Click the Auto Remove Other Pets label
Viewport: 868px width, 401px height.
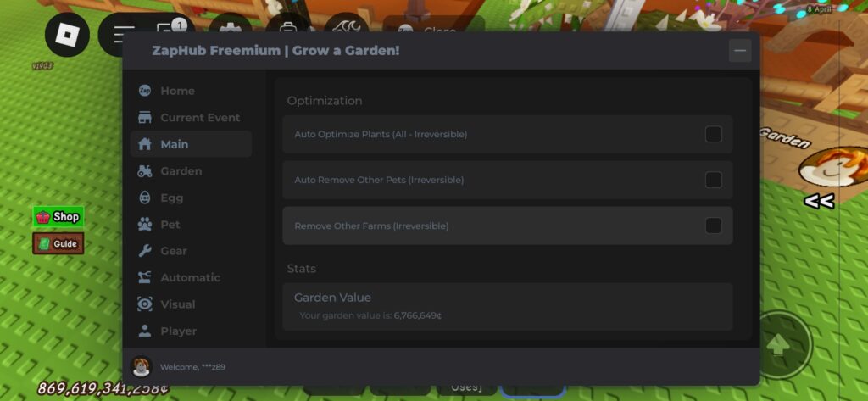tap(379, 180)
